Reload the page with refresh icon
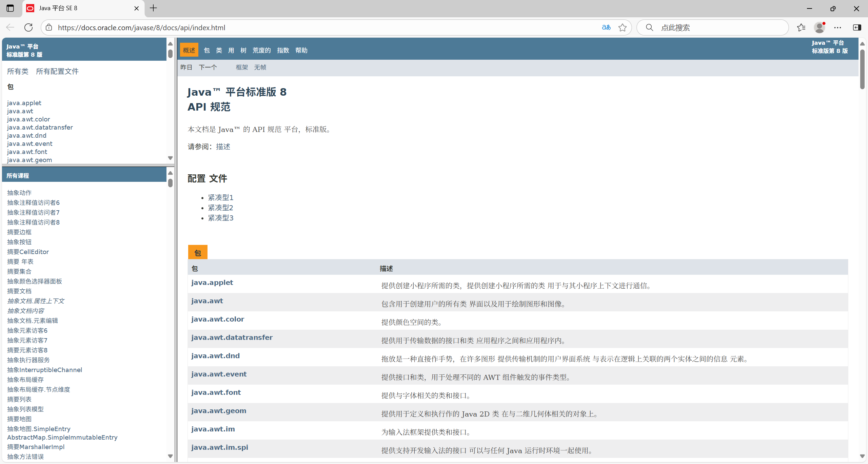 click(x=28, y=27)
